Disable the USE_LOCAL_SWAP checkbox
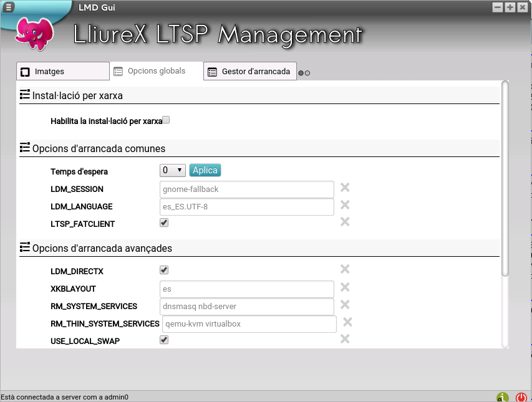 pyautogui.click(x=165, y=340)
